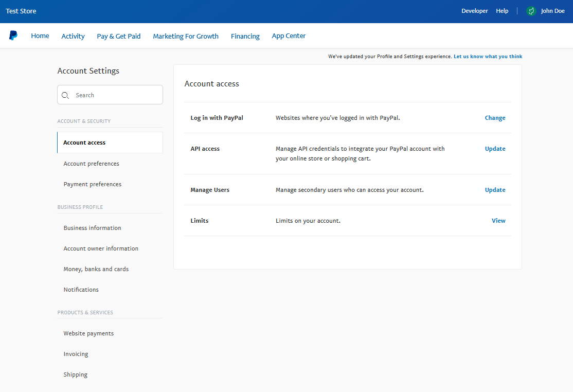Open Invoicing settings
Screen dimensions: 573x392
point(76,354)
